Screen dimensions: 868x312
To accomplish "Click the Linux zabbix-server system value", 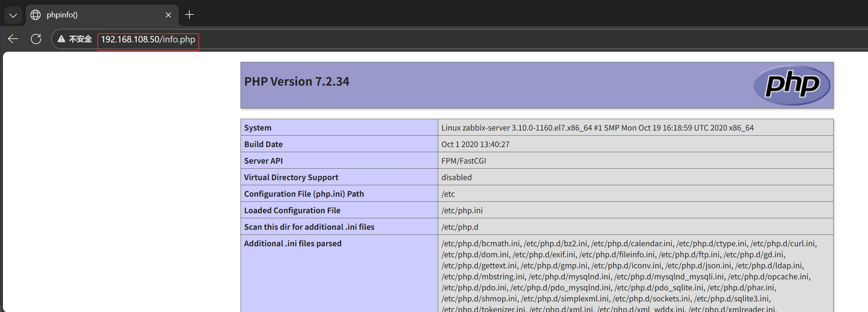I will pyautogui.click(x=597, y=128).
